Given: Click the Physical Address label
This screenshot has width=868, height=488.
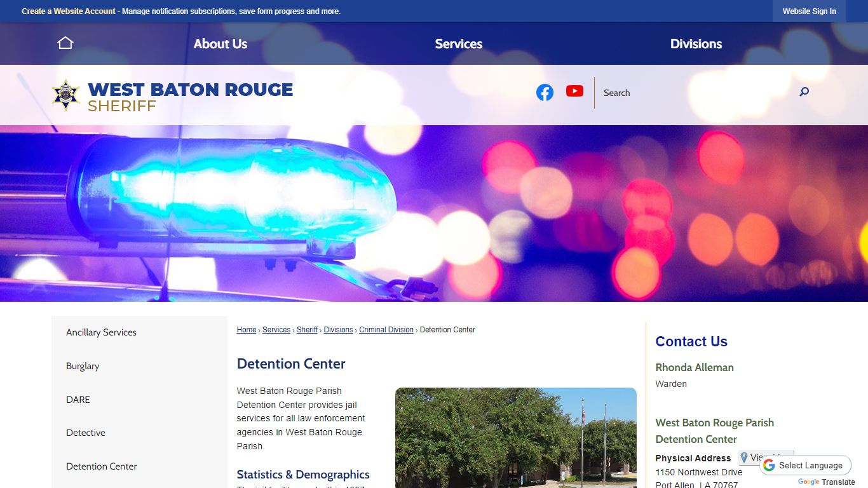Looking at the screenshot, I should click(693, 458).
